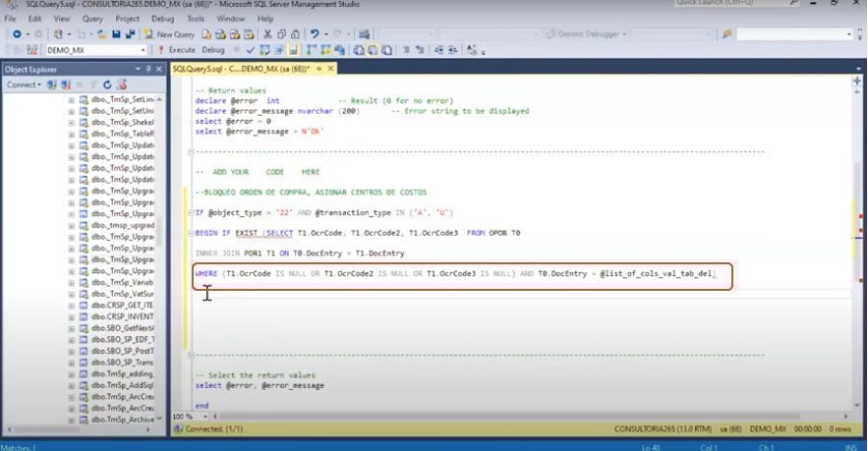This screenshot has height=451, width=868.
Task: Select the SQLQuery5.sql editor tab
Action: pos(241,69)
